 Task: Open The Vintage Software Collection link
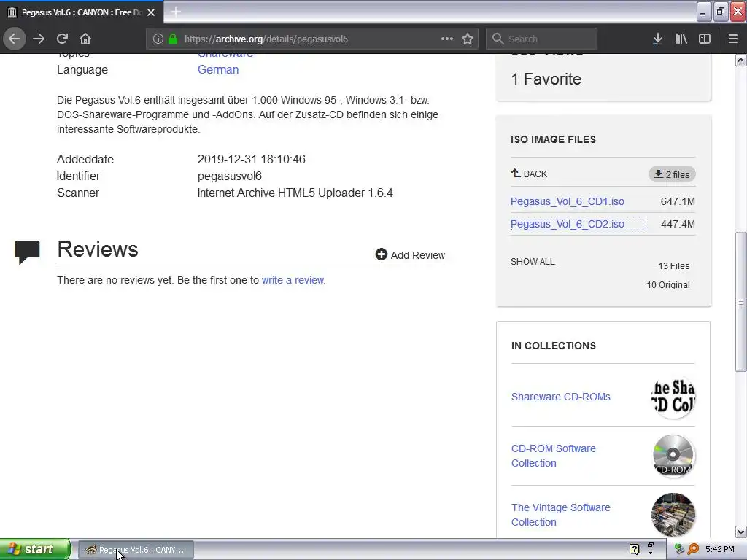coord(561,515)
